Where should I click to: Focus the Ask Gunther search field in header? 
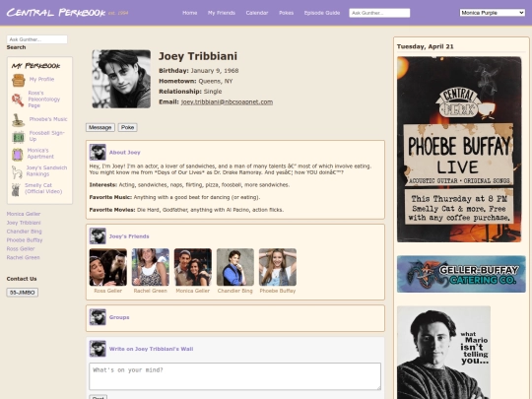pos(379,13)
